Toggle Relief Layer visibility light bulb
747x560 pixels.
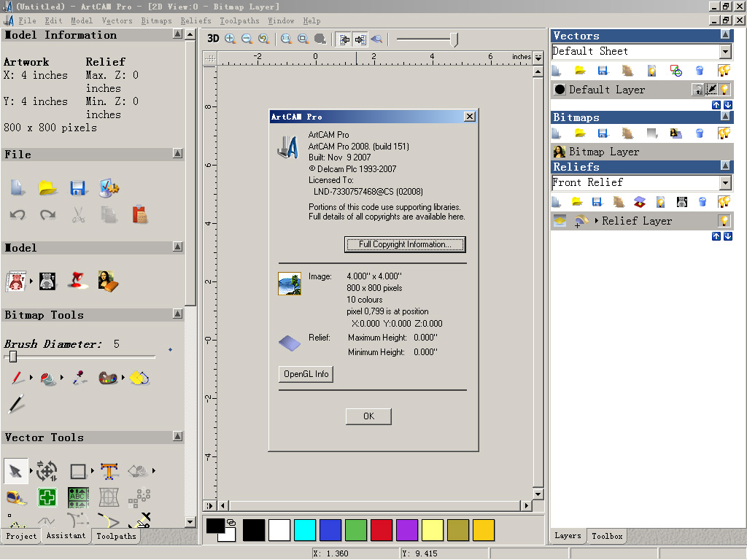(x=724, y=220)
